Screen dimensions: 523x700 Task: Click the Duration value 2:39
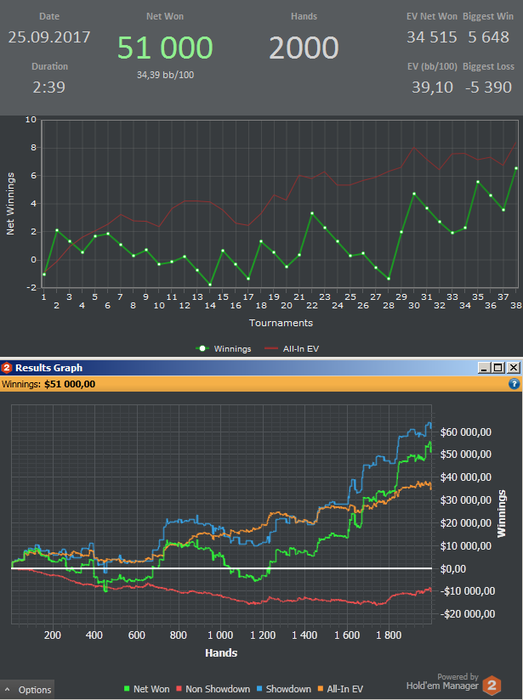pyautogui.click(x=49, y=87)
